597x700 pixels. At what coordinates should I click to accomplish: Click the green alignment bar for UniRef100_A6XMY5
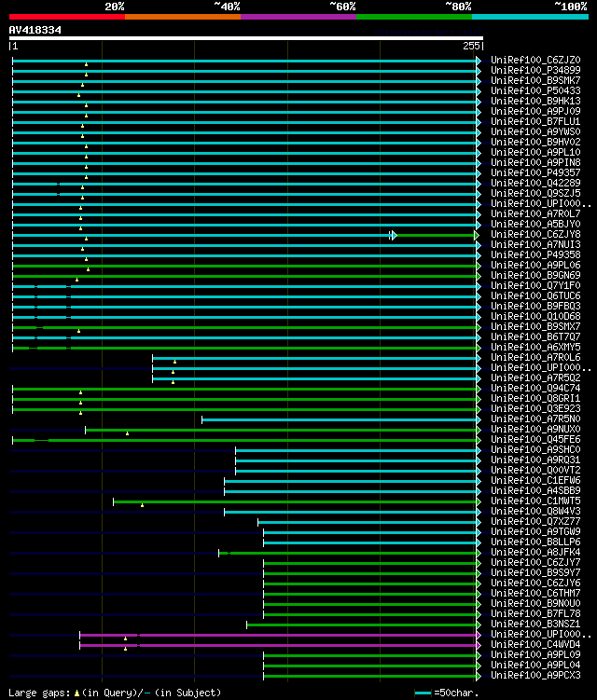tap(244, 349)
